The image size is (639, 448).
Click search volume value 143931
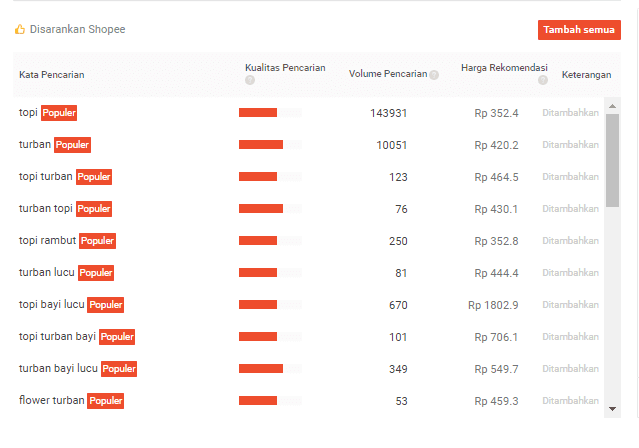(388, 113)
